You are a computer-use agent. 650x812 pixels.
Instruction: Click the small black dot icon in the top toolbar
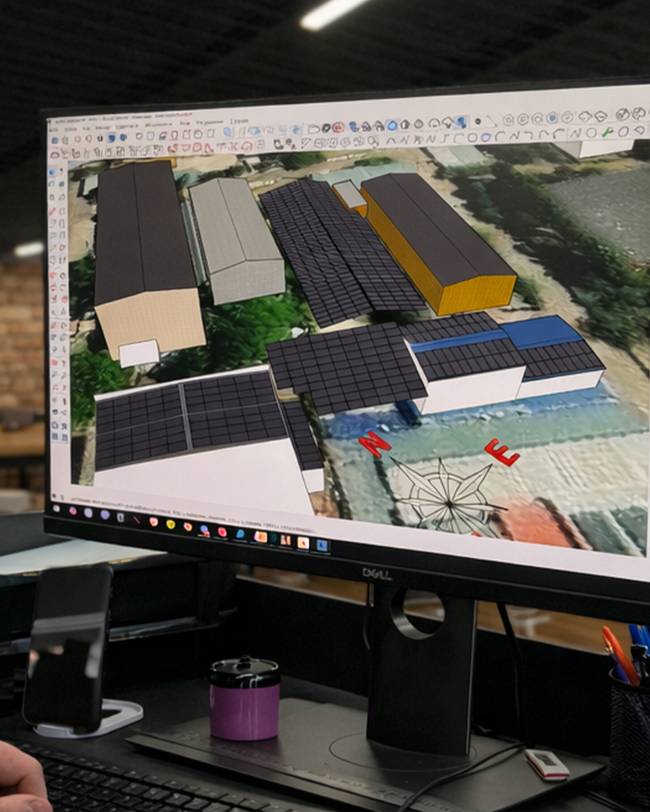coord(478,121)
